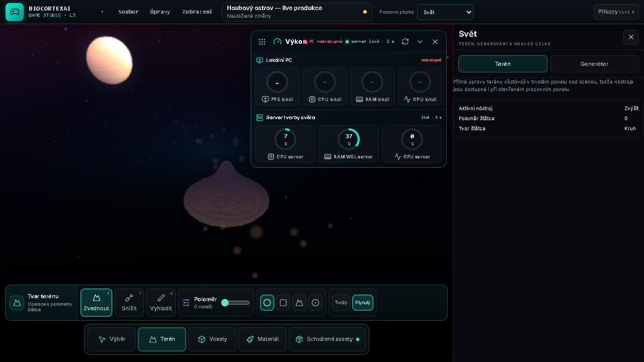
Task: Collapse the Výkon panel with the chevron
Action: 420,42
